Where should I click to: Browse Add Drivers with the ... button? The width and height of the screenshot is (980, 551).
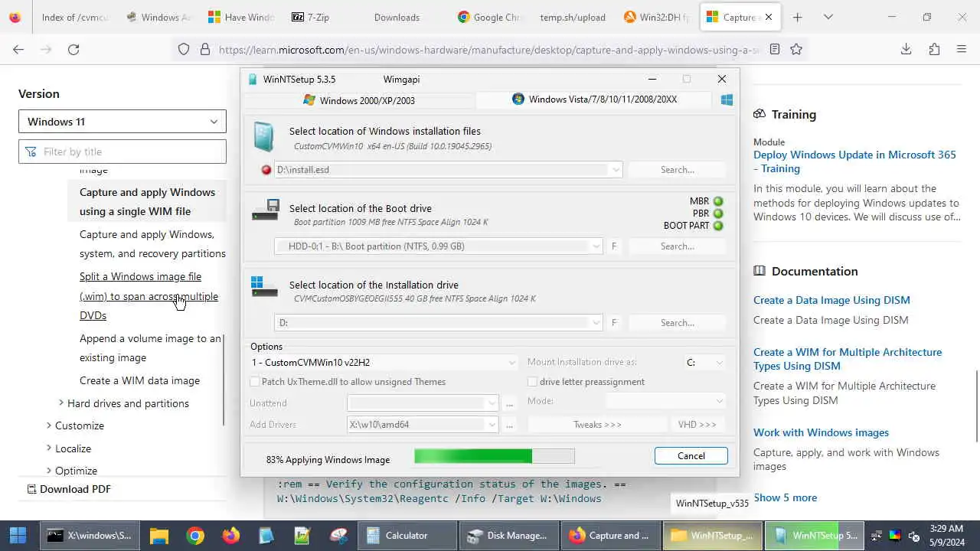click(509, 425)
